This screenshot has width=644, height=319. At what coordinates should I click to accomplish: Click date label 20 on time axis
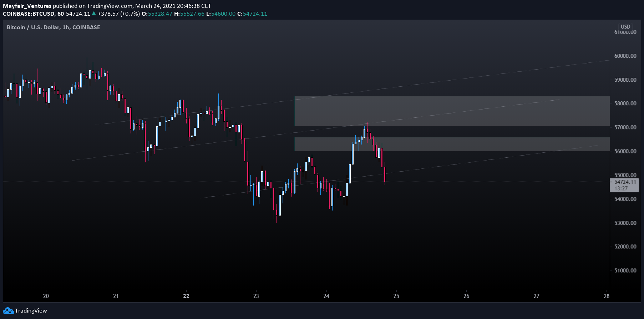(46, 296)
